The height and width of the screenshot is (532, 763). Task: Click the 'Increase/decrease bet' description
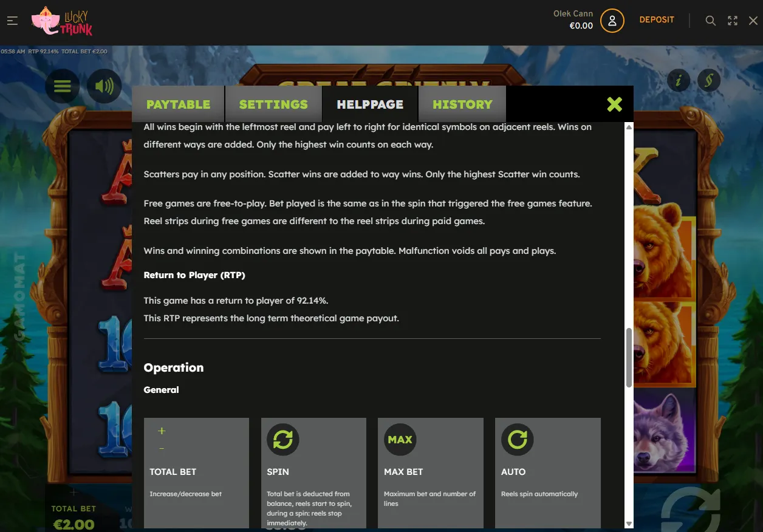[x=186, y=494]
